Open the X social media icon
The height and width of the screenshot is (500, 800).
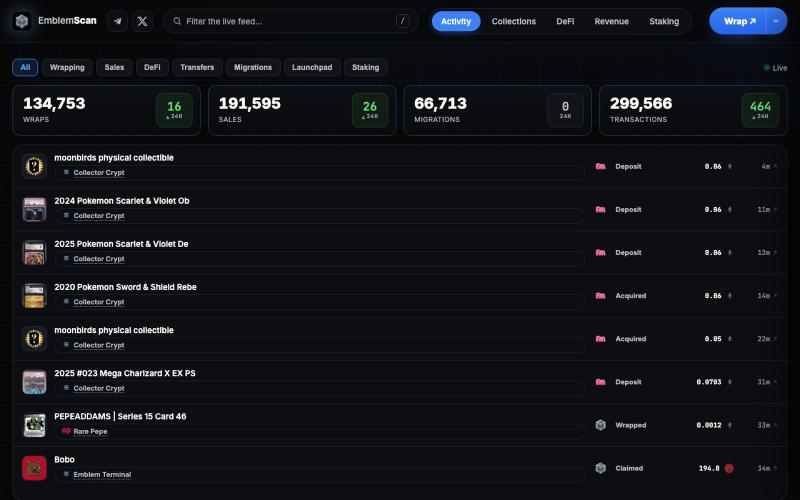point(142,21)
